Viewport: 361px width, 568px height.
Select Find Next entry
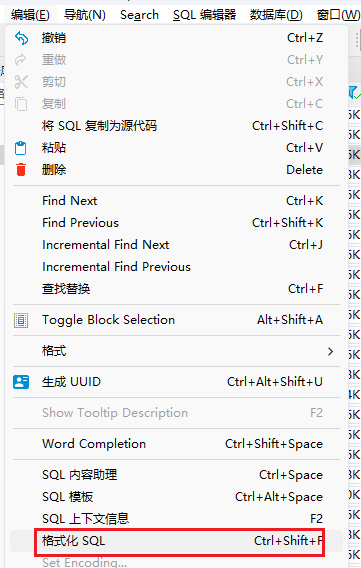(176, 201)
